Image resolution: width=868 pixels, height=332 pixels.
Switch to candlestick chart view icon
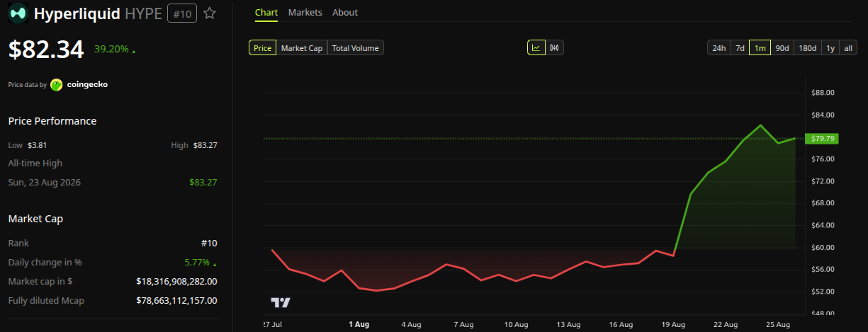(x=554, y=48)
